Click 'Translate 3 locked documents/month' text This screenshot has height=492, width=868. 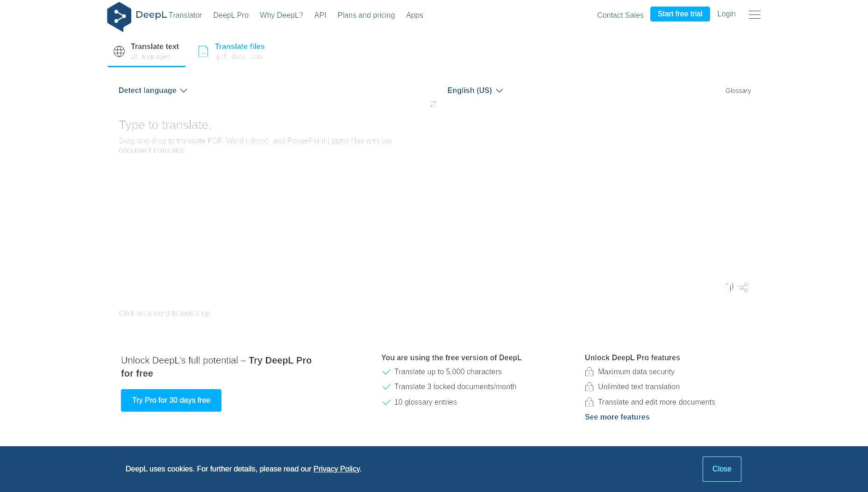[455, 387]
